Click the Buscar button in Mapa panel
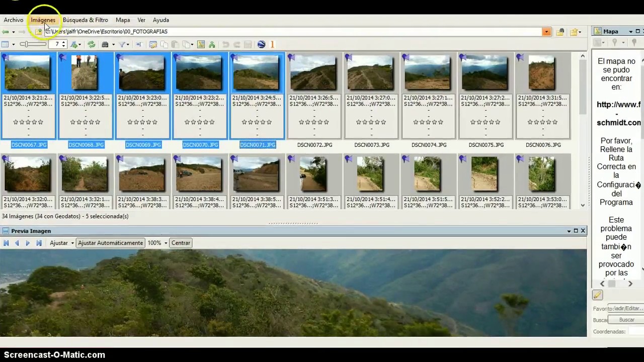 [x=626, y=320]
